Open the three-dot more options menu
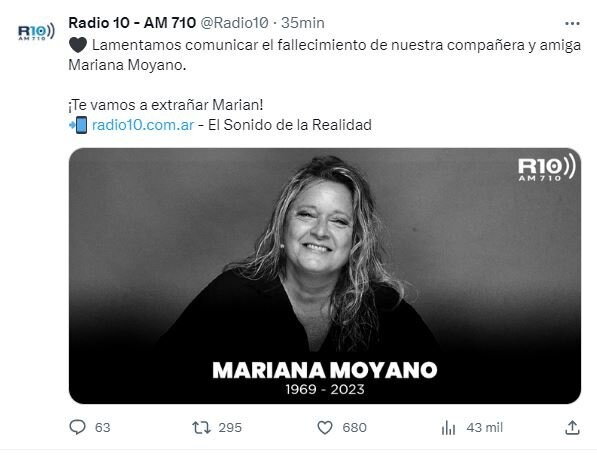Viewport: 597px width, 461px height. coord(572,24)
